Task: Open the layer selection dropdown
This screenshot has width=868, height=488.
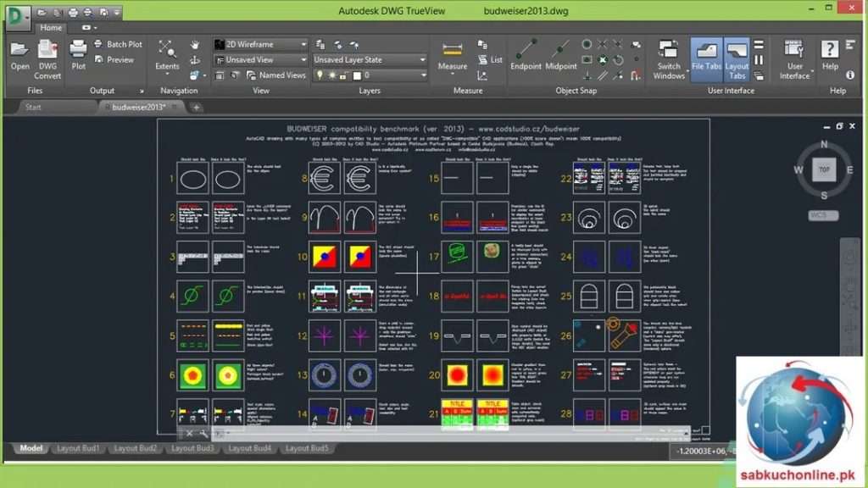Action: 369,75
